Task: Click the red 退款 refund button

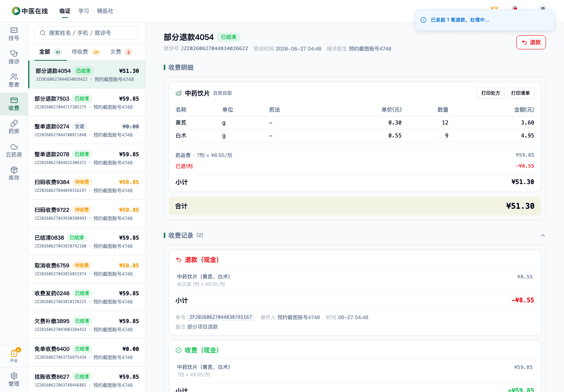Action: (531, 42)
